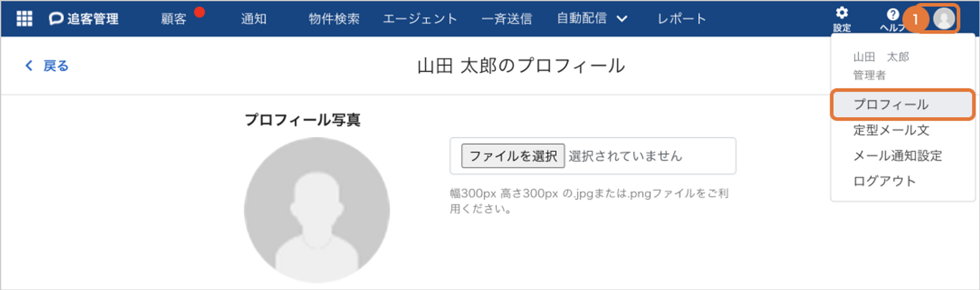Expand the 自動配信 dropdown arrow

click(x=622, y=19)
